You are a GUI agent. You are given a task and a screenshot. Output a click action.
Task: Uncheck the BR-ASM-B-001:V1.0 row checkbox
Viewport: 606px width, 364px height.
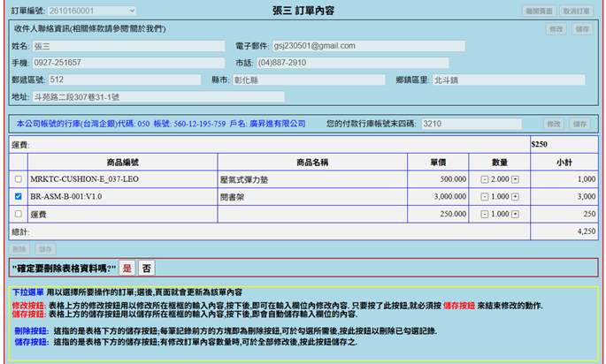[19, 196]
